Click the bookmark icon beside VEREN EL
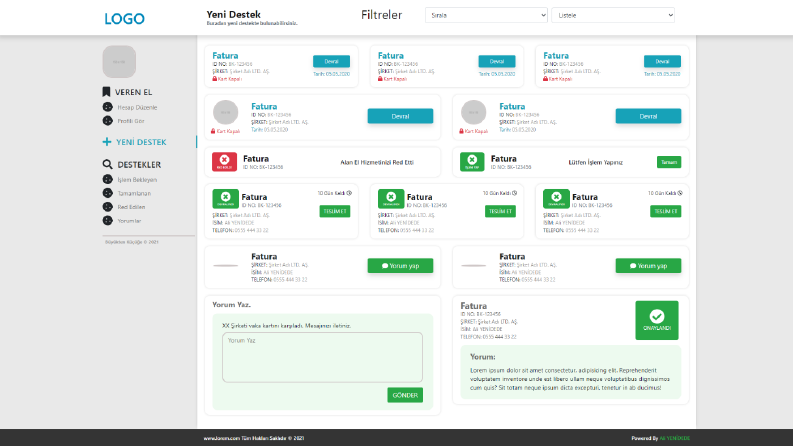This screenshot has height=446, width=793. click(x=106, y=92)
